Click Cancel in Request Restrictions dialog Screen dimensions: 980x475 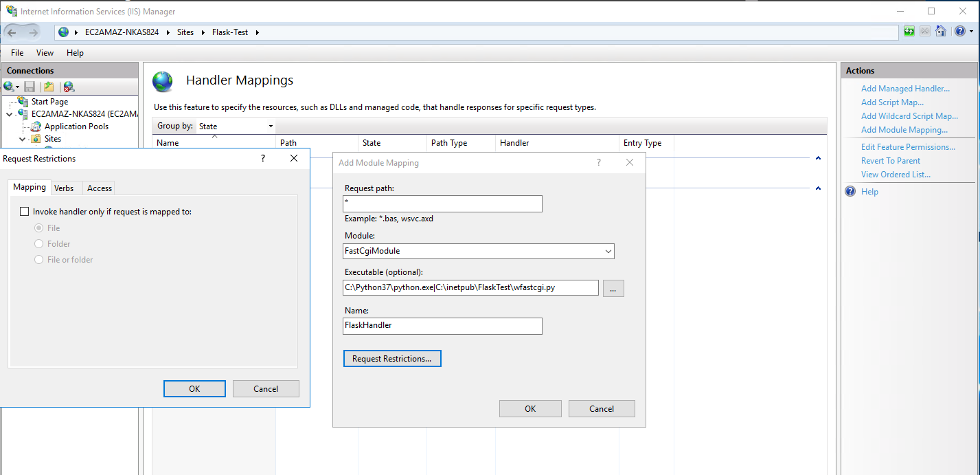tap(266, 388)
